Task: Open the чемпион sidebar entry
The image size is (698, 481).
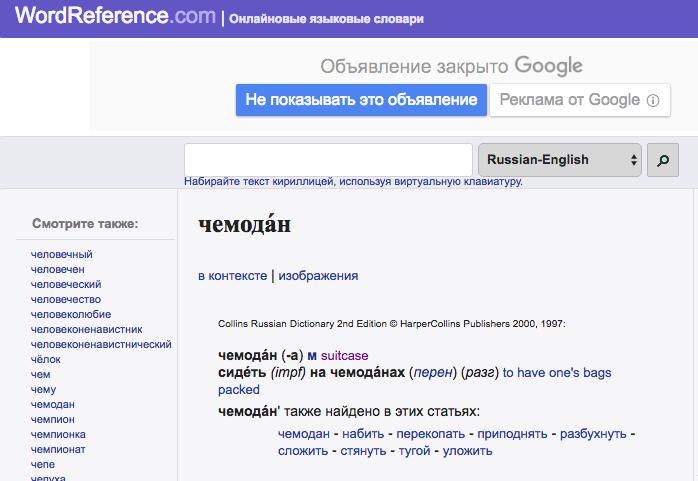Action: 53,419
